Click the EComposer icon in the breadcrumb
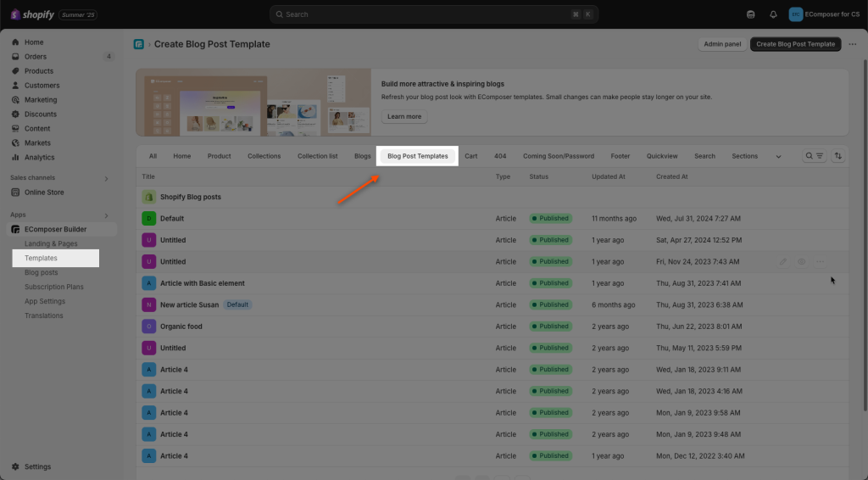The height and width of the screenshot is (480, 868). pyautogui.click(x=139, y=44)
